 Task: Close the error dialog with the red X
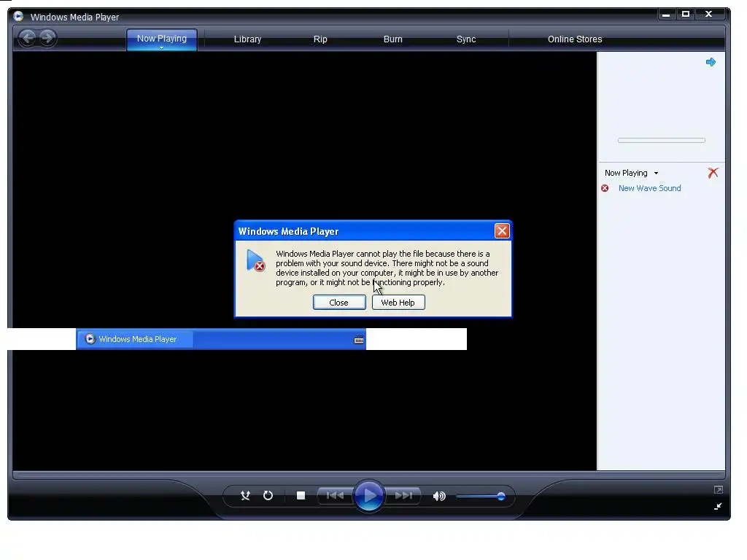pos(502,231)
